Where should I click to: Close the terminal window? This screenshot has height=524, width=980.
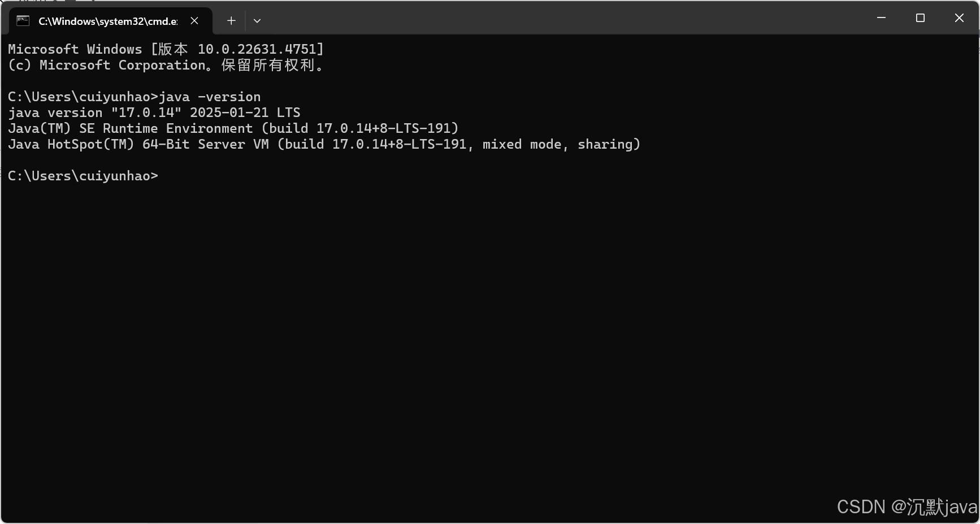(959, 18)
